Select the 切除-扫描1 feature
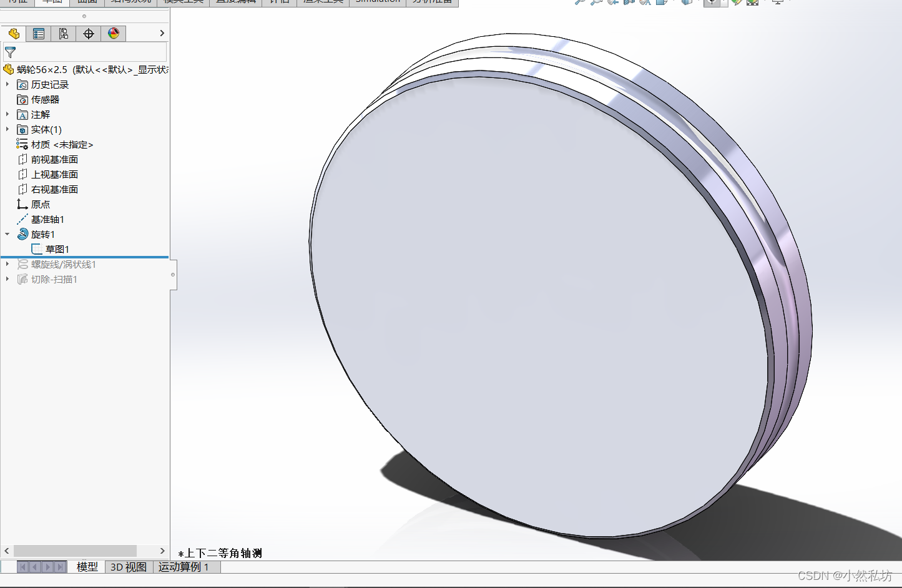This screenshot has height=588, width=902. click(x=54, y=280)
